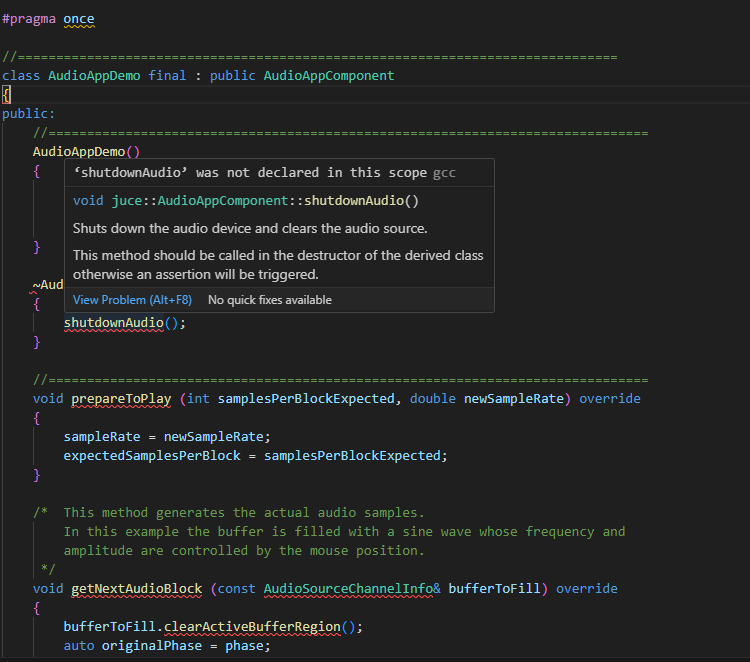Click the prepareToPlay function name
The width and height of the screenshot is (750, 662).
[x=121, y=399]
